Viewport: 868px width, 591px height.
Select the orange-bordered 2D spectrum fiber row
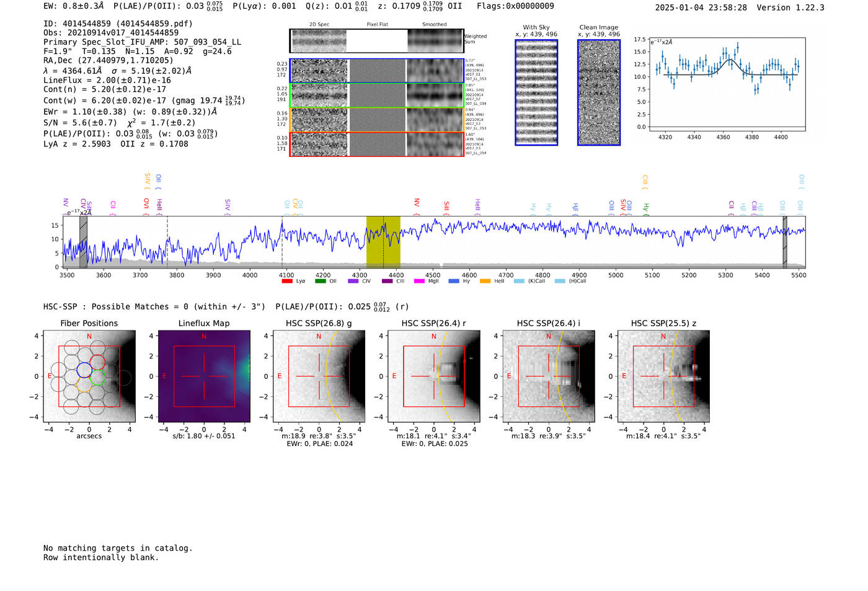pyautogui.click(x=377, y=120)
